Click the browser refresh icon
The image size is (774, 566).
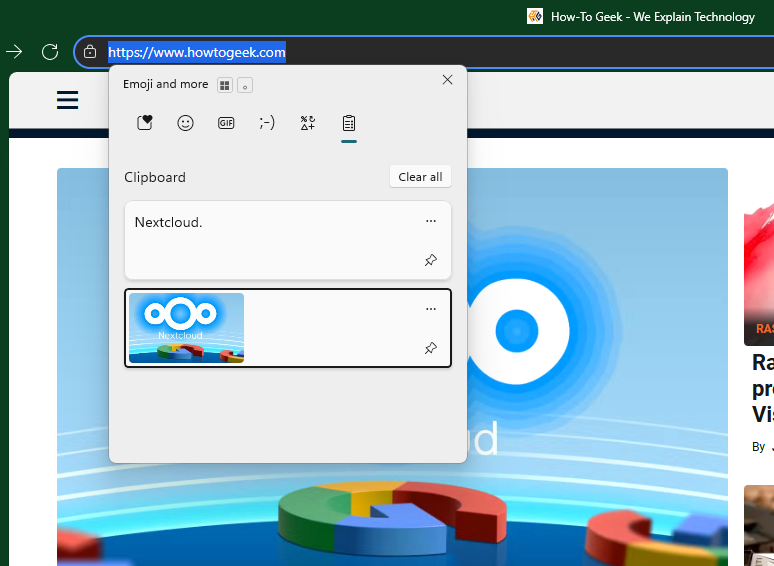click(x=49, y=52)
